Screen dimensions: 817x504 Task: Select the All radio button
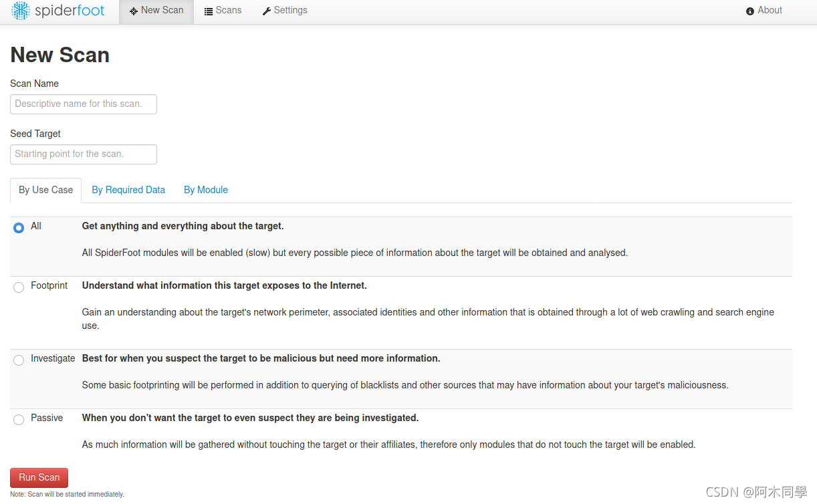19,228
